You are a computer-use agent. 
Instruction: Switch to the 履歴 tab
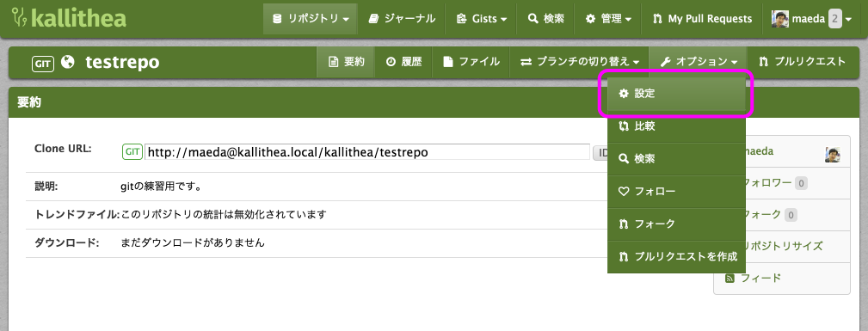(x=403, y=62)
